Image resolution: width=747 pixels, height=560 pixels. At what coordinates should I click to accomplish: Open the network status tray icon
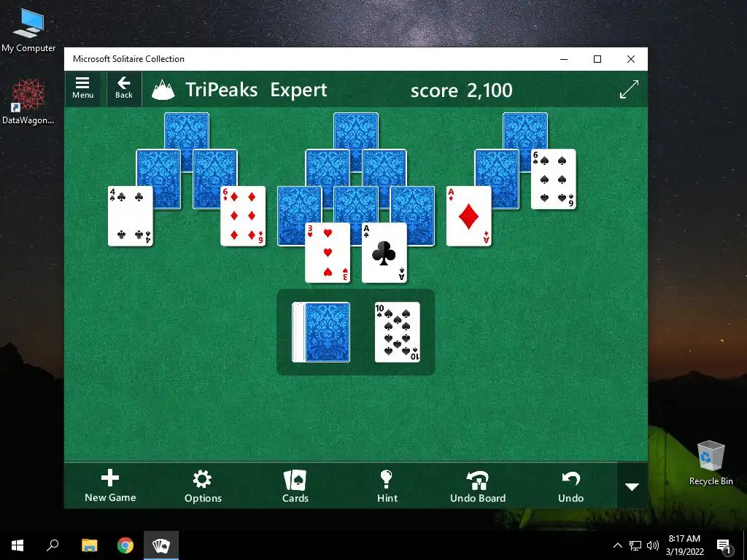tap(635, 545)
